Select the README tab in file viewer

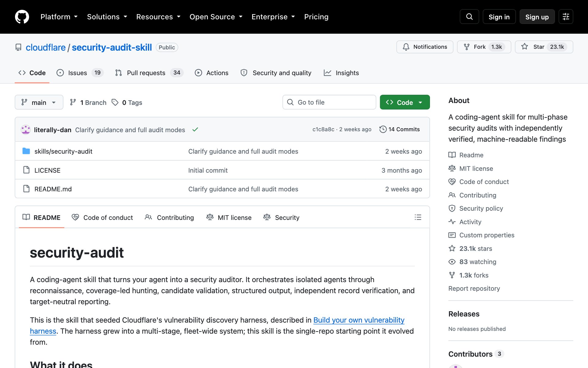pos(42,217)
